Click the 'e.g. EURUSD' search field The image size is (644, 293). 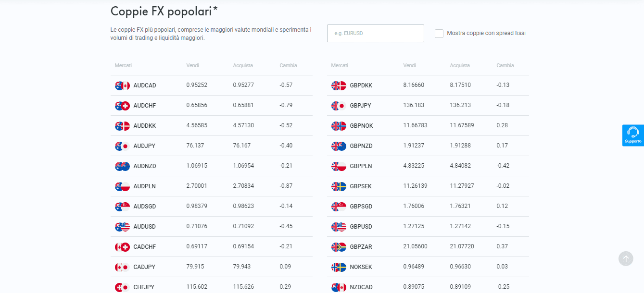[x=375, y=33]
